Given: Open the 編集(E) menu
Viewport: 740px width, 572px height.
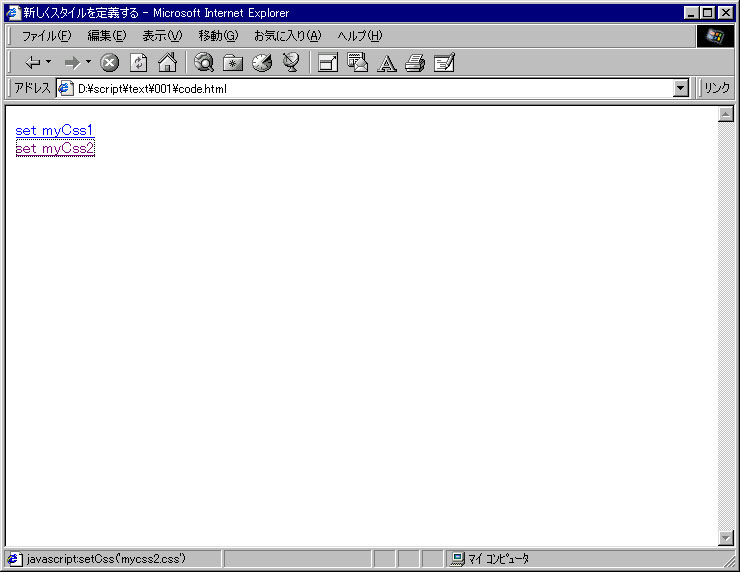Looking at the screenshot, I should 107,36.
